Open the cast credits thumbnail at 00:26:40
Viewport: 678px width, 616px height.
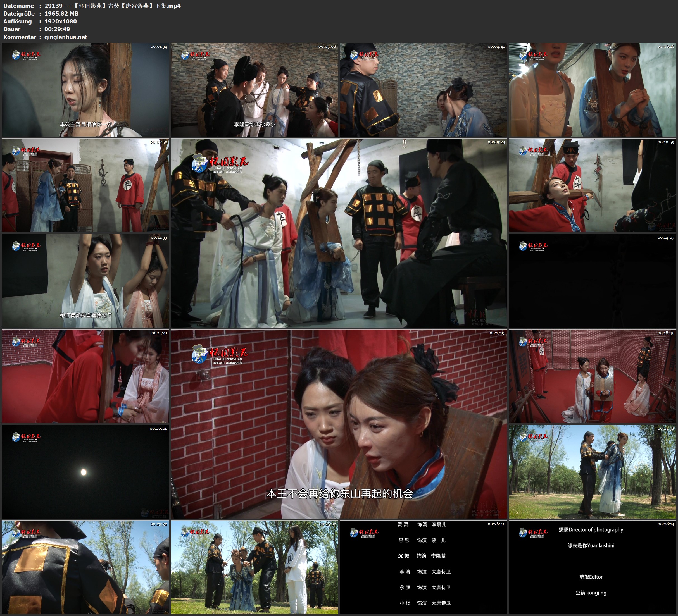[423, 567]
